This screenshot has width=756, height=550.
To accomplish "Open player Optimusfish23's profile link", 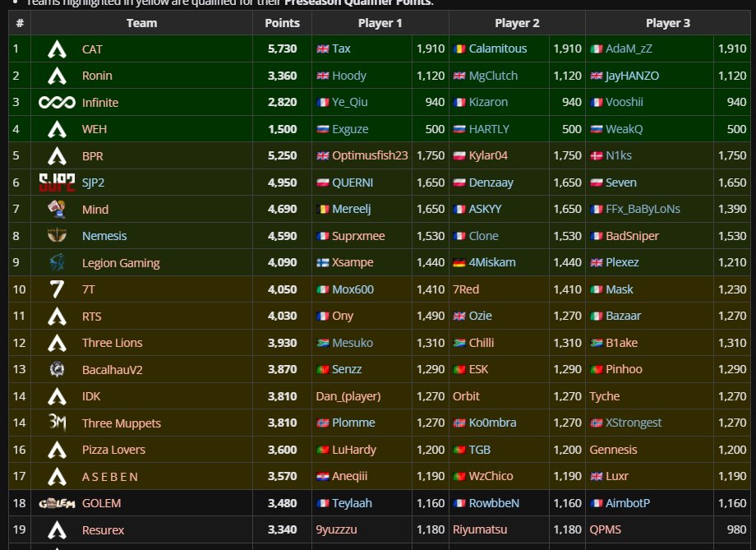I will (370, 155).
